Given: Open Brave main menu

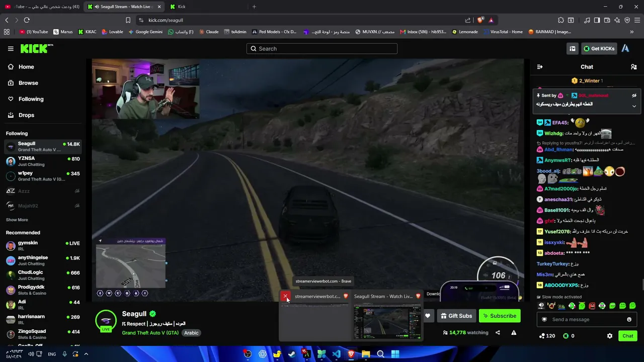Looking at the screenshot, I should point(637,20).
